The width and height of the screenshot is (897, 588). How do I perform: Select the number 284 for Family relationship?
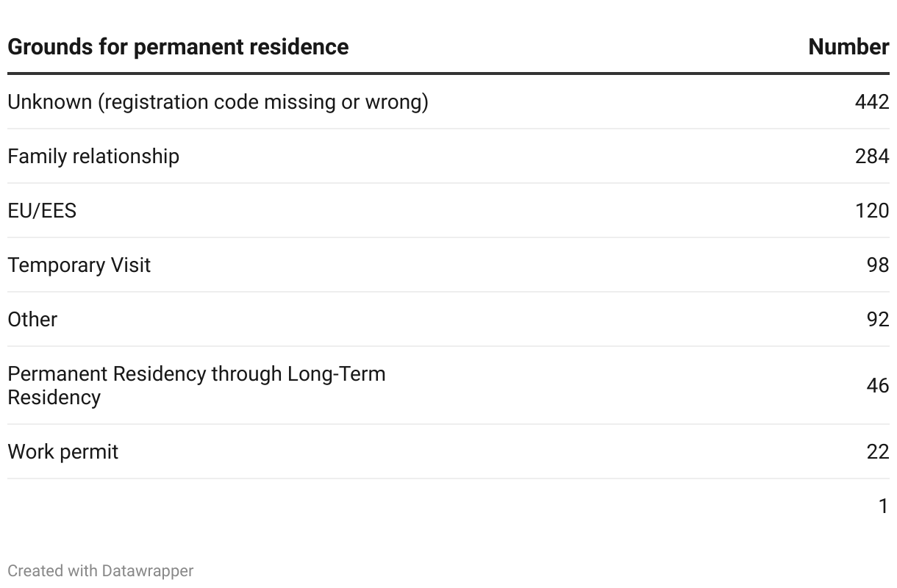pyautogui.click(x=871, y=157)
